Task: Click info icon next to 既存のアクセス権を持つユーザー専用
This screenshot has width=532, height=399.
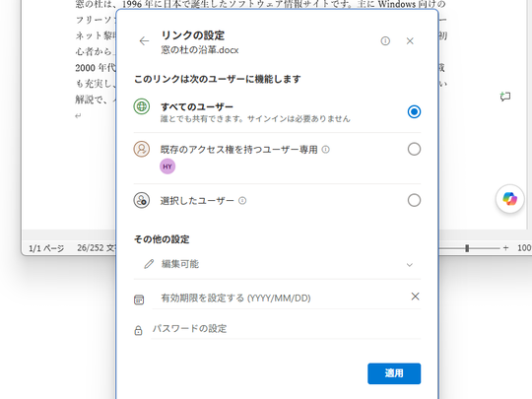Action: click(325, 150)
